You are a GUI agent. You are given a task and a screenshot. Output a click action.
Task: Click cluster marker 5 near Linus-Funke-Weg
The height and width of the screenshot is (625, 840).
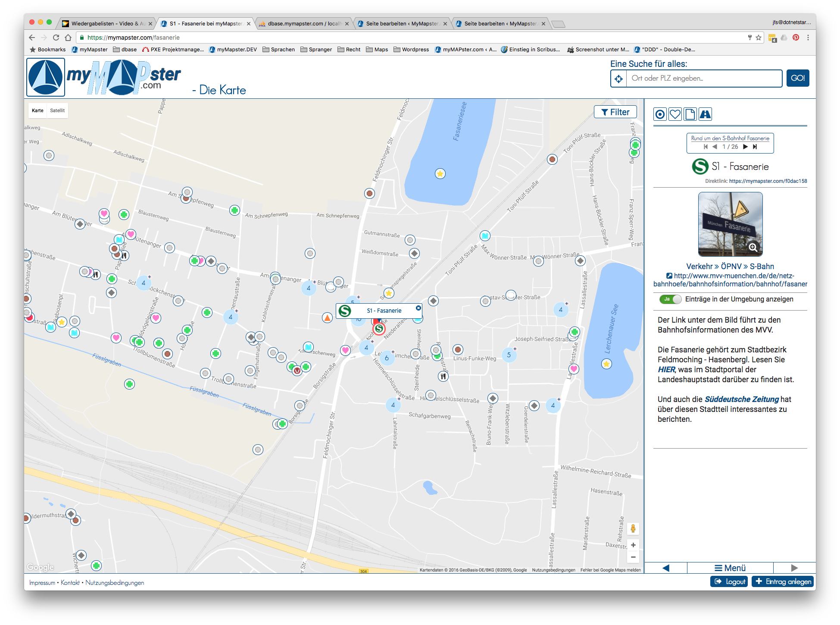(x=509, y=355)
